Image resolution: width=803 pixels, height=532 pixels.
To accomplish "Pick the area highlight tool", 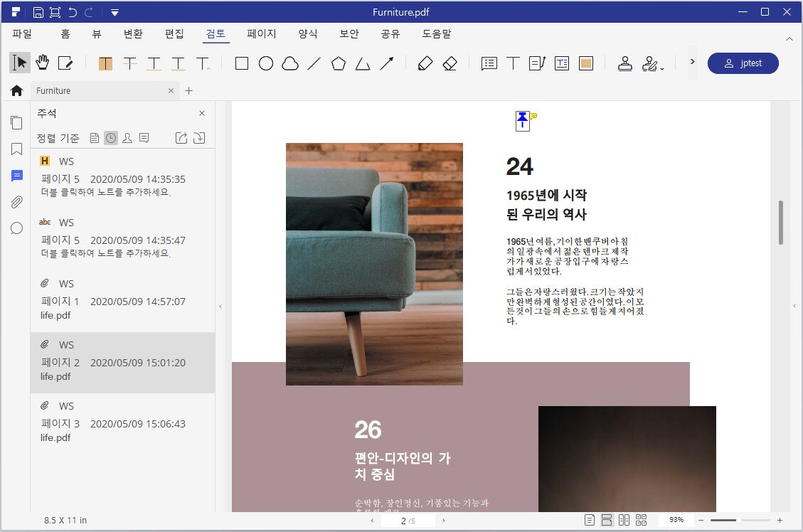I will (x=586, y=63).
